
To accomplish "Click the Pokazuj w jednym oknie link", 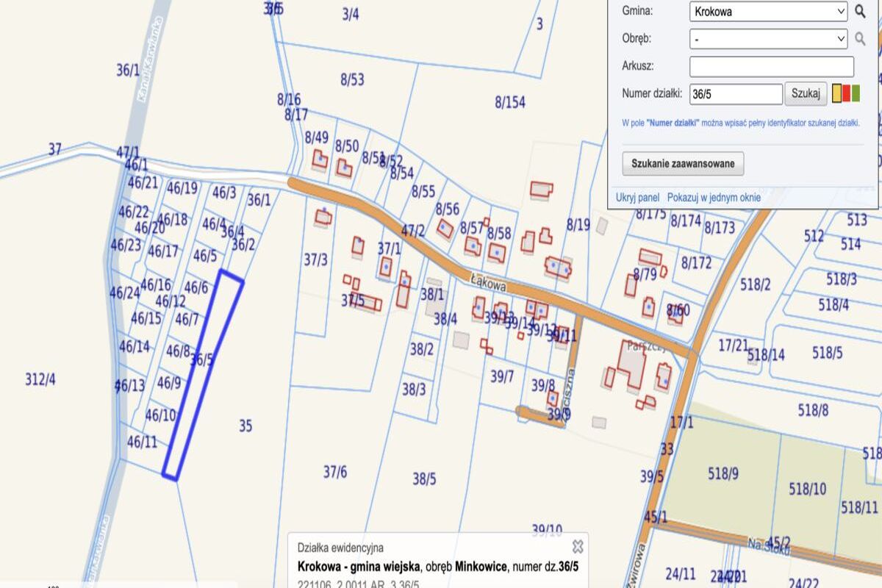I will click(x=714, y=198).
